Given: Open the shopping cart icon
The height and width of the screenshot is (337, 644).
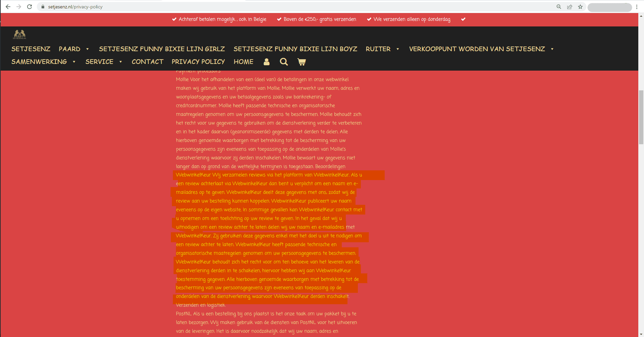Looking at the screenshot, I should 301,62.
